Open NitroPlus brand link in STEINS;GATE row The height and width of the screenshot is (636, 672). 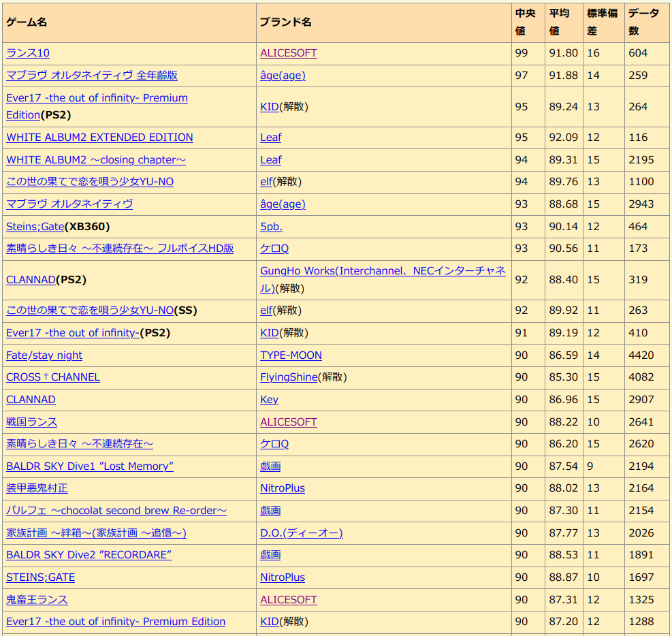283,577
